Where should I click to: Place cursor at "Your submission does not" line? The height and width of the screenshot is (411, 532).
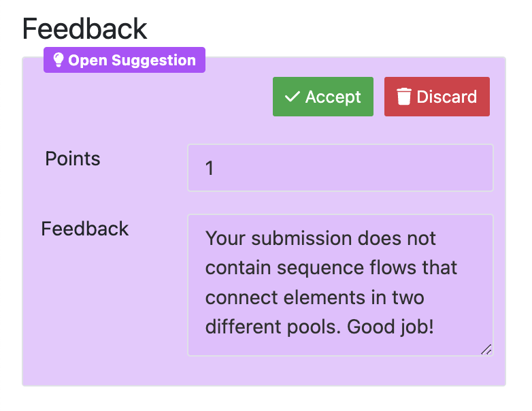pos(320,239)
